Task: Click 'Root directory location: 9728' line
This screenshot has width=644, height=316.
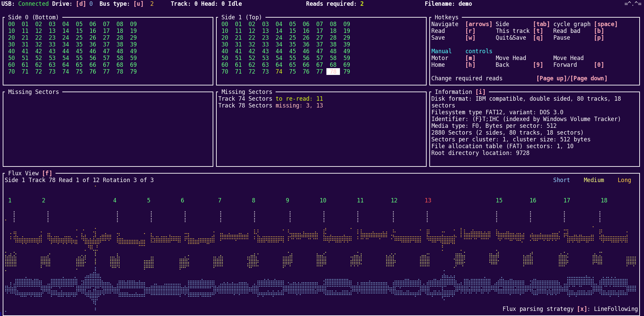Action: click(480, 153)
